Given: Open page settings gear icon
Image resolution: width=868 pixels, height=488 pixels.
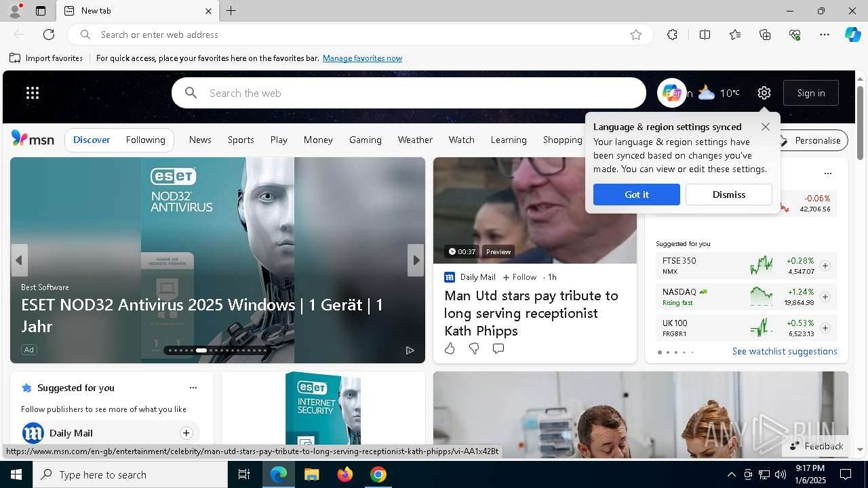Looking at the screenshot, I should pyautogui.click(x=764, y=93).
